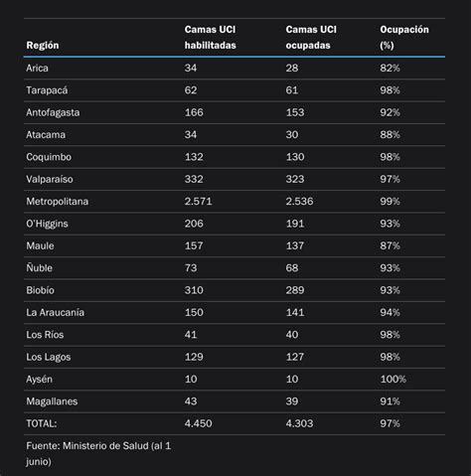Click the Antofagasta row label
The height and width of the screenshot is (476, 471).
point(53,112)
